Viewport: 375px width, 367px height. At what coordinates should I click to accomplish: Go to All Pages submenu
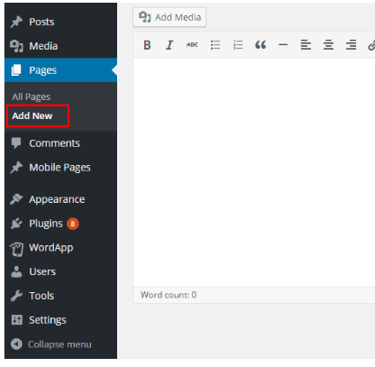[31, 97]
